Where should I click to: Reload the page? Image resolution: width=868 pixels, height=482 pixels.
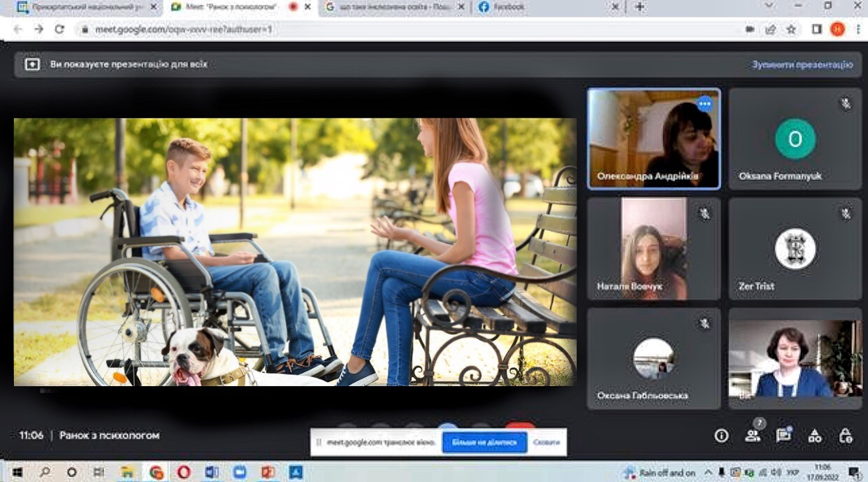point(59,29)
